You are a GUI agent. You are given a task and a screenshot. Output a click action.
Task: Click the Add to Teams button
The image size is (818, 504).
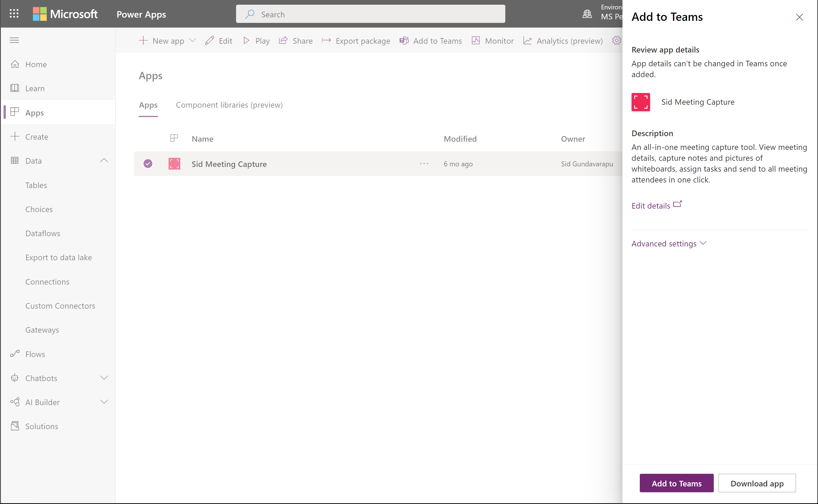point(676,483)
